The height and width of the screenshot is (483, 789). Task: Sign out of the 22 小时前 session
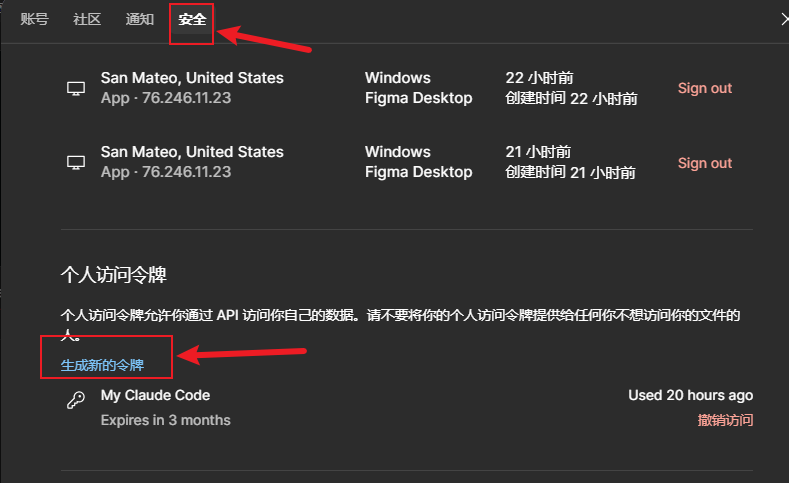(x=704, y=88)
